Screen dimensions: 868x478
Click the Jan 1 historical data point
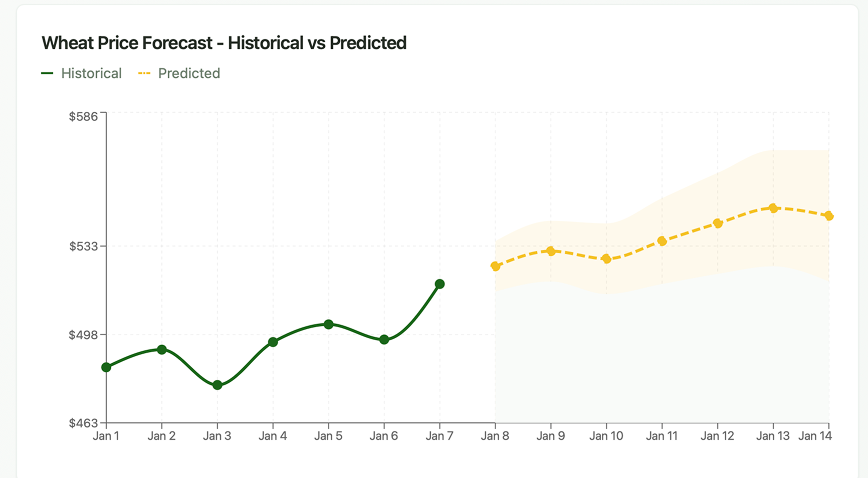tap(106, 367)
